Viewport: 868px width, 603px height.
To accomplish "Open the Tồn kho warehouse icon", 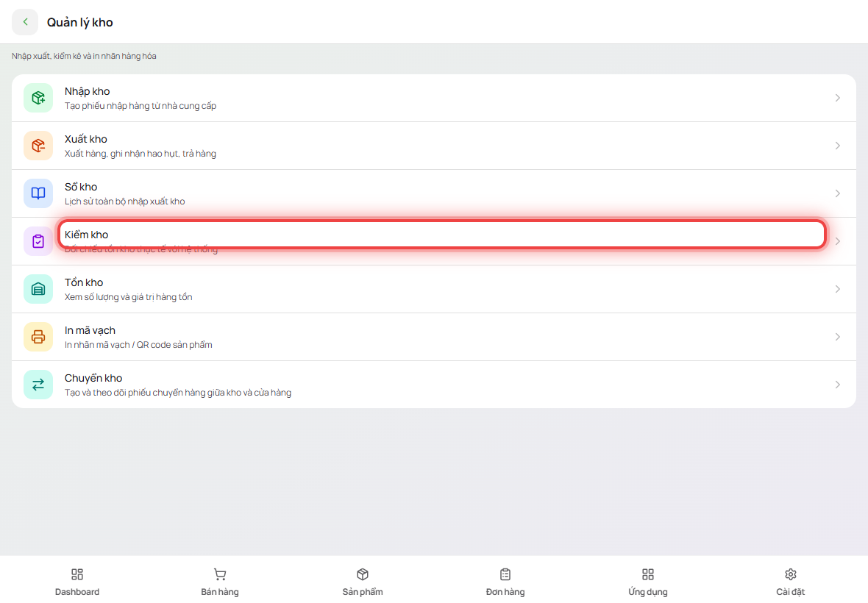I will click(38, 289).
